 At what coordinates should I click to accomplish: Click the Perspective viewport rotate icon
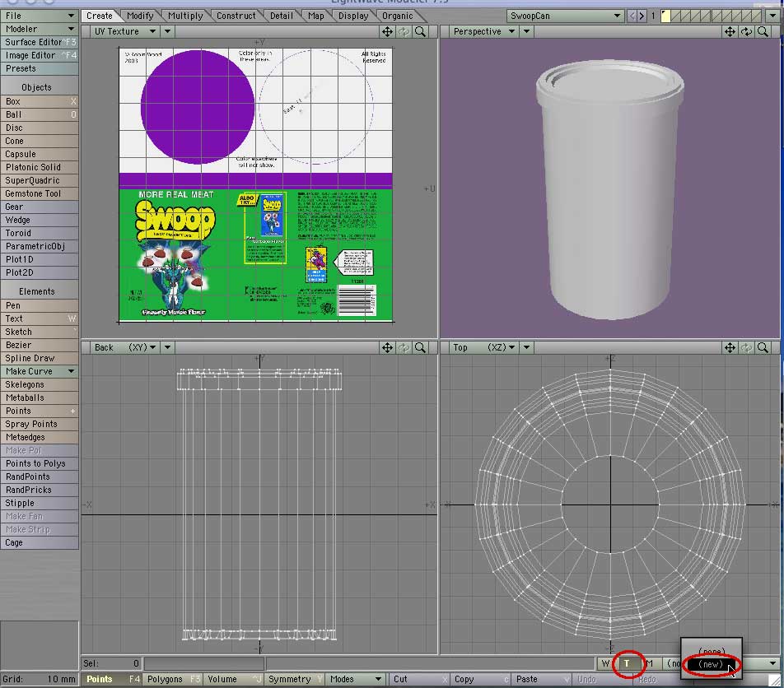[746, 31]
